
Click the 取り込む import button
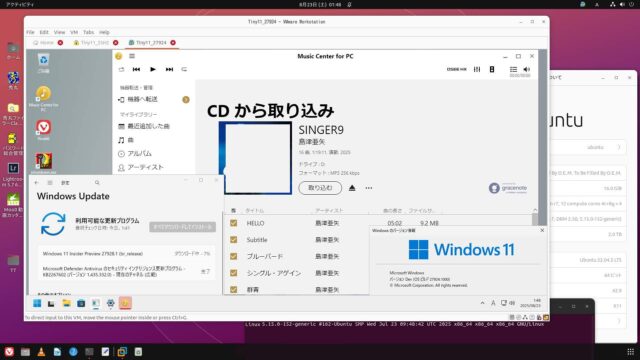point(320,188)
